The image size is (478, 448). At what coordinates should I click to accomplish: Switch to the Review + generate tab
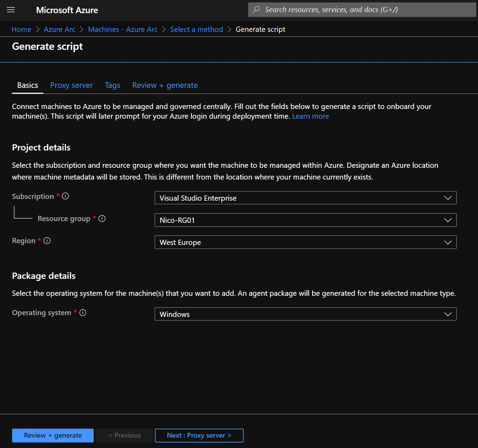coord(165,85)
